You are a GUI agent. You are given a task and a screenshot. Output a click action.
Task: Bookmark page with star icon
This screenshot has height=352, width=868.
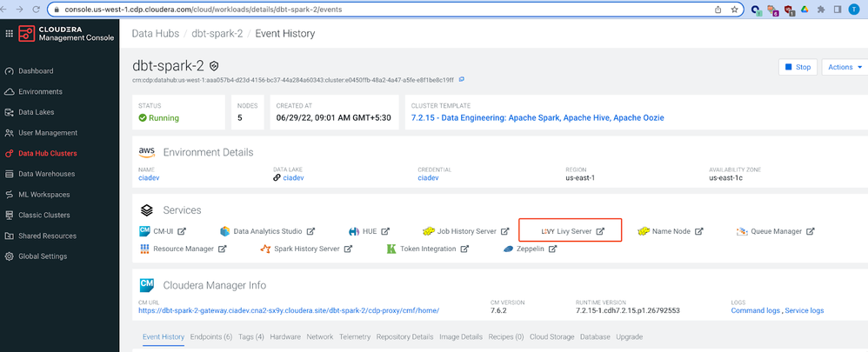tap(734, 10)
